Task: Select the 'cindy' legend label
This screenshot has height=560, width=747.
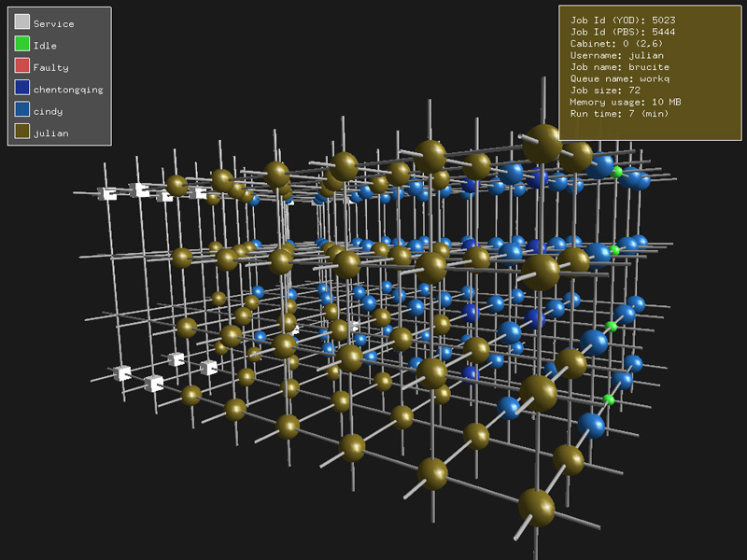Action: click(x=49, y=111)
